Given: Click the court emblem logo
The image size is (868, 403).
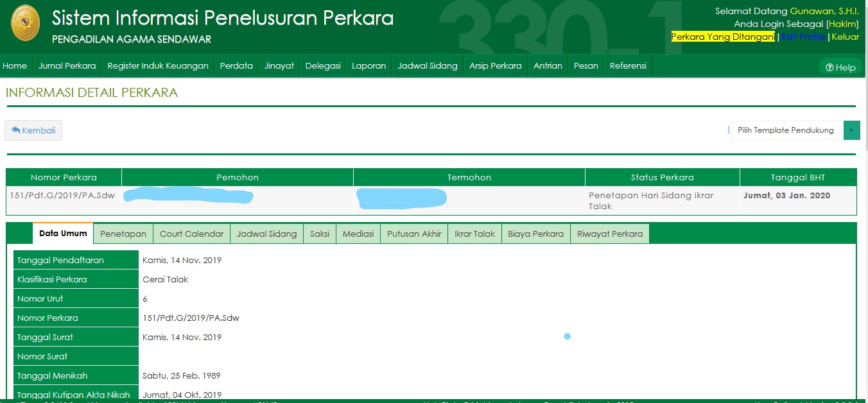Looking at the screenshot, I should pyautogui.click(x=25, y=24).
